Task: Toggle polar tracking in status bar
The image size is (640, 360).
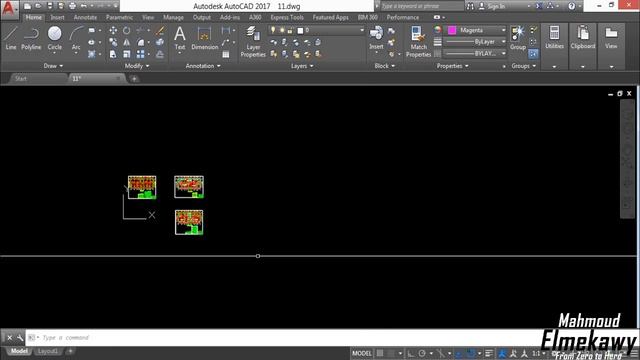Action: pyautogui.click(x=422, y=353)
